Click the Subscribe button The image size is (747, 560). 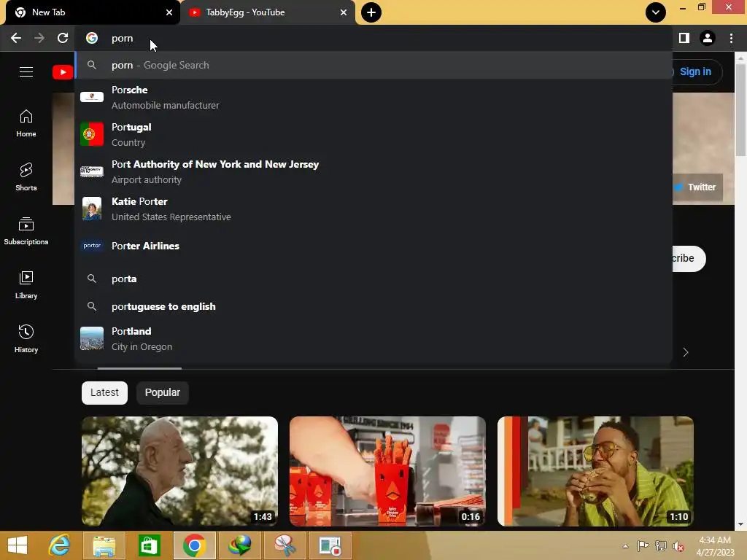689,259
